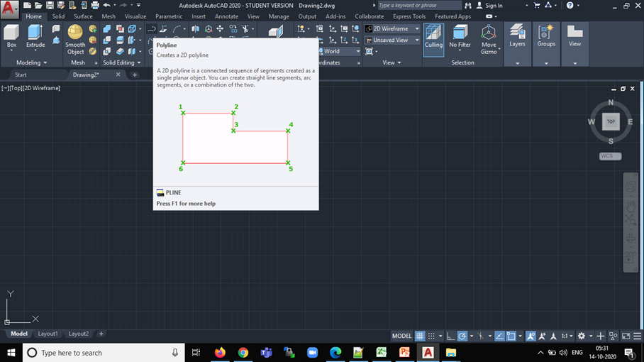Switch to the Start file tab
644x362 pixels.
click(x=21, y=75)
